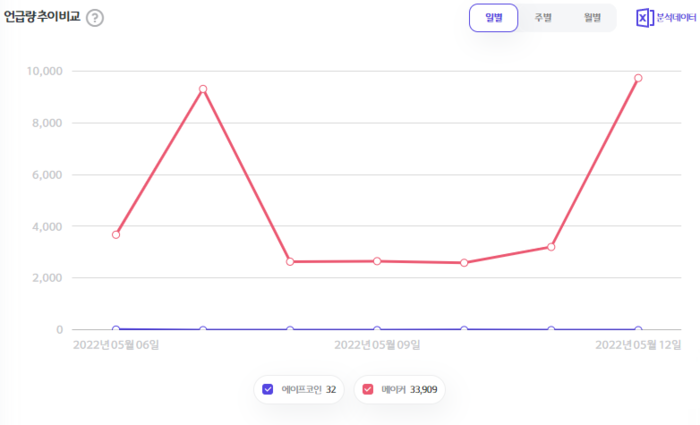Click the blue 에이프코인 point on May 6
Viewport: 700px width, 425px height.
click(x=116, y=329)
